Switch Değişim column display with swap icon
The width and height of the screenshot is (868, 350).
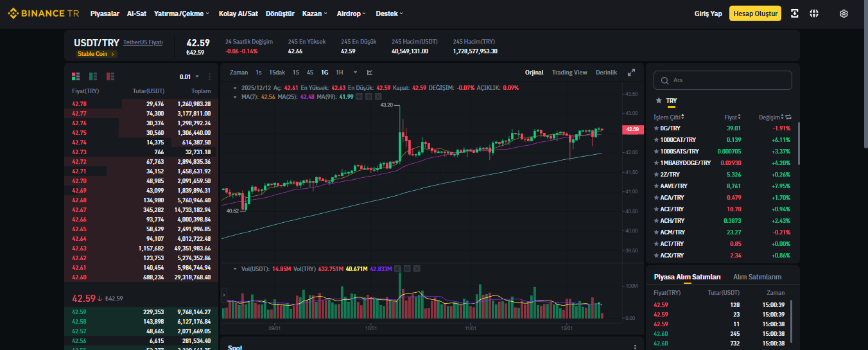(788, 117)
